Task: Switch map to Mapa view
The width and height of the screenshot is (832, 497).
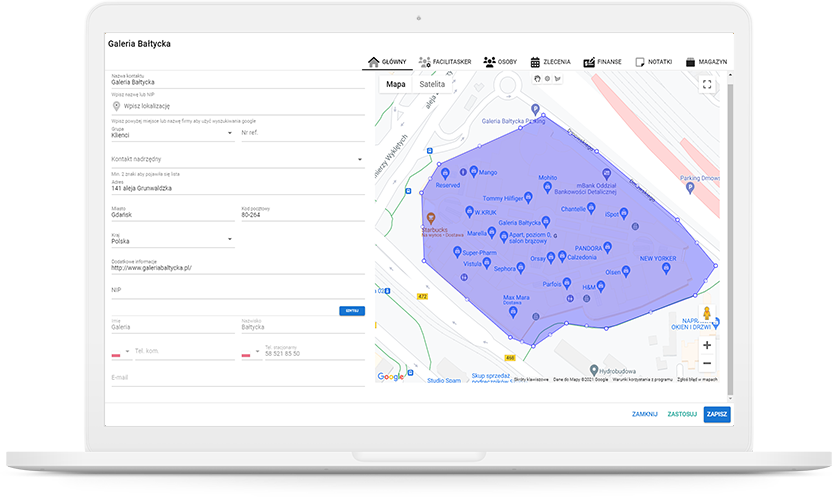Action: point(396,85)
